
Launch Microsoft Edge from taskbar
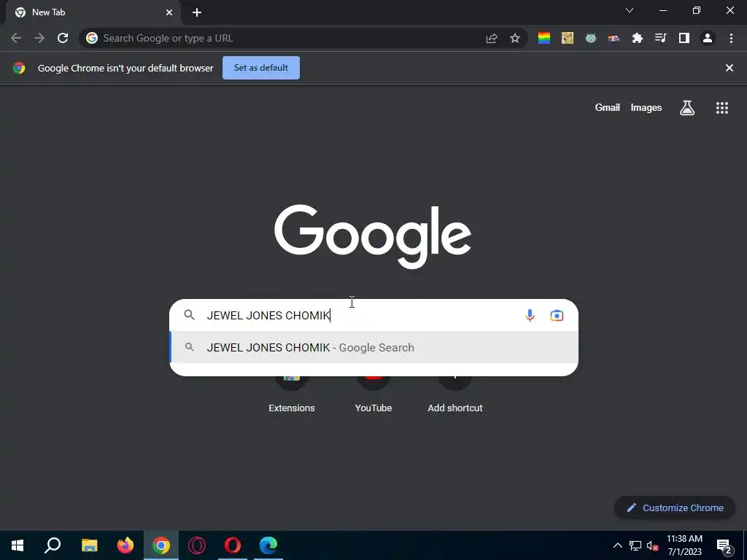(268, 545)
